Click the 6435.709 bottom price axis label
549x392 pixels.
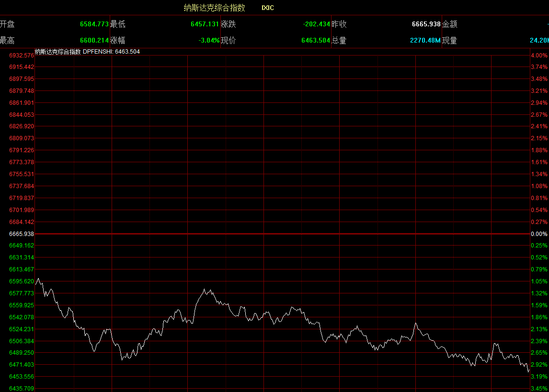pyautogui.click(x=22, y=389)
